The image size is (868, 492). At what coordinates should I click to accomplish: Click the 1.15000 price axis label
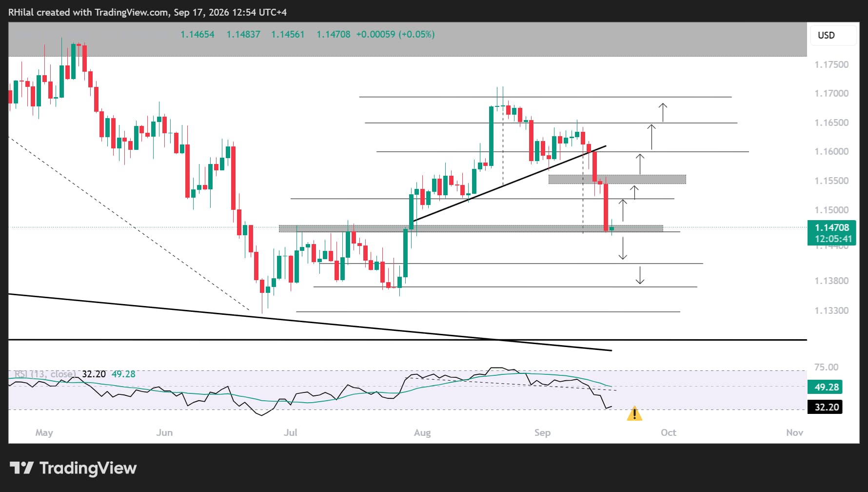point(831,210)
